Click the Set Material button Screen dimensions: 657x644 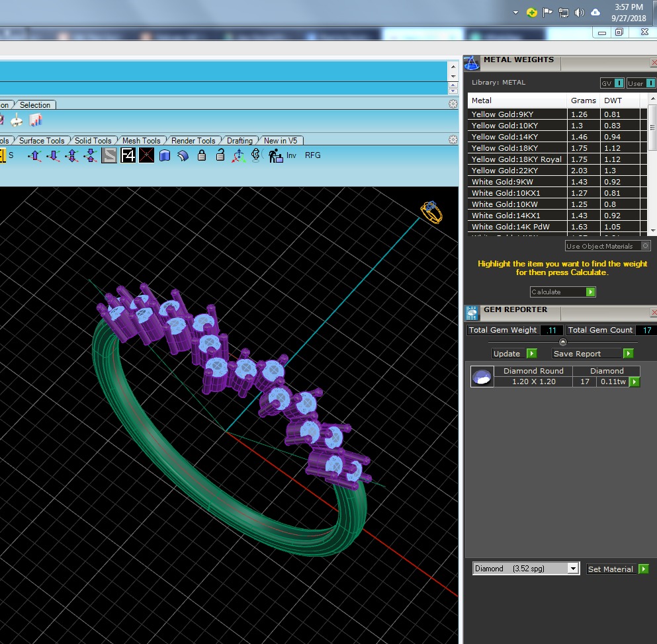click(618, 569)
